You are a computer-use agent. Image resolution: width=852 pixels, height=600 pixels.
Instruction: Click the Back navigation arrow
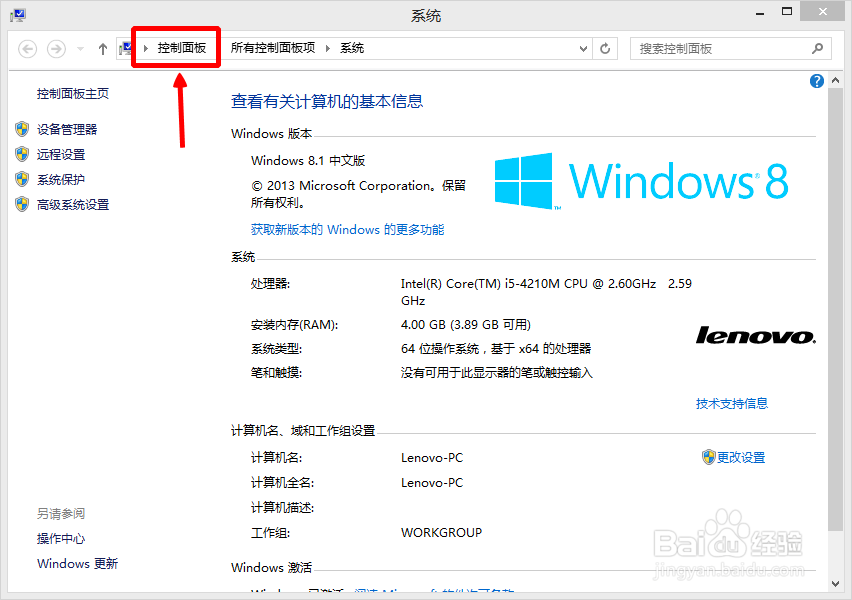click(x=27, y=49)
